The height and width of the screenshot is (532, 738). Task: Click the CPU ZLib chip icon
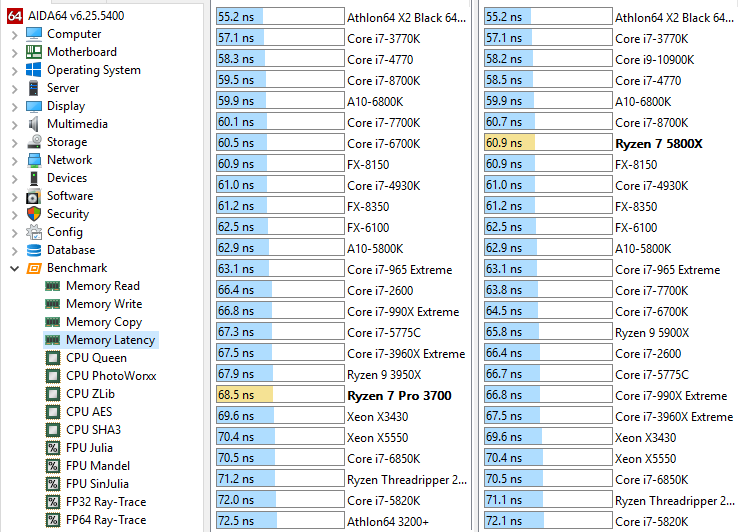53,394
